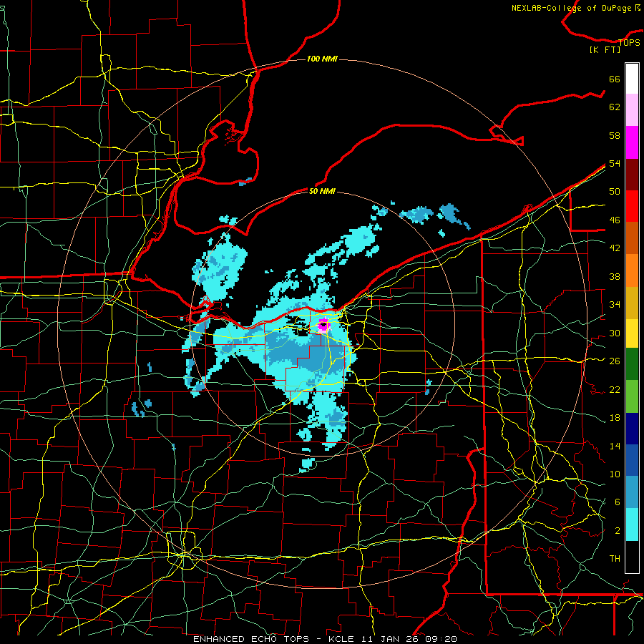Select the dark orange swatch beside 42
The height and width of the screenshot is (644, 644).
pyautogui.click(x=632, y=238)
